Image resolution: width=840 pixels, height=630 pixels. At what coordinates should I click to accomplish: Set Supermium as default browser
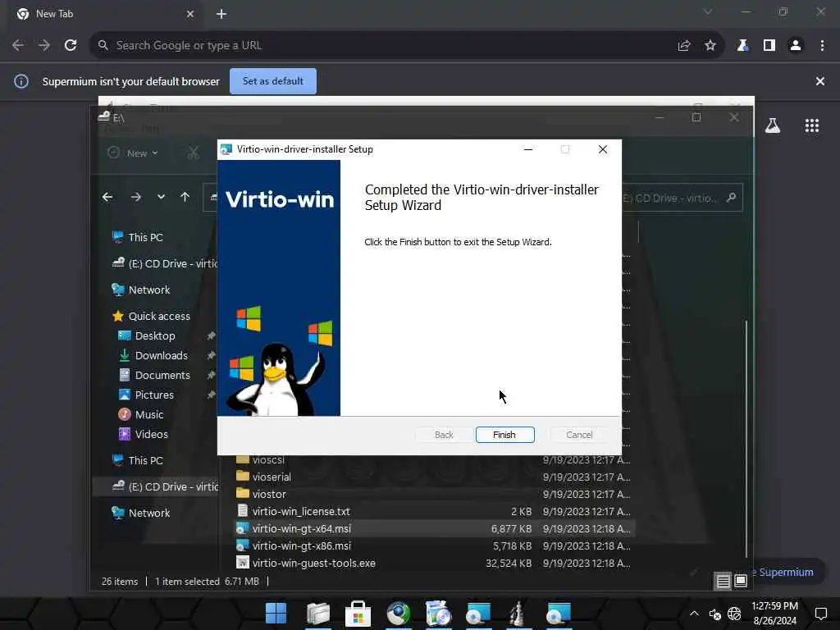coord(272,81)
